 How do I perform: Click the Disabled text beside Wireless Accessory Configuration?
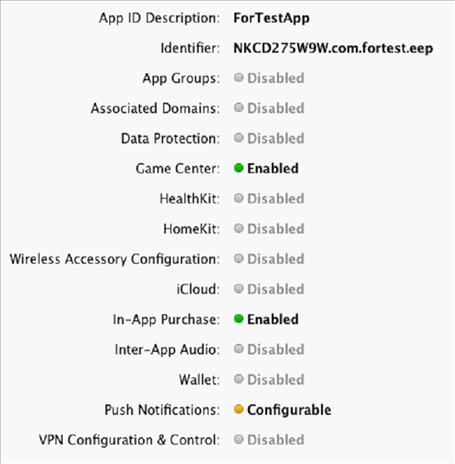click(x=276, y=259)
